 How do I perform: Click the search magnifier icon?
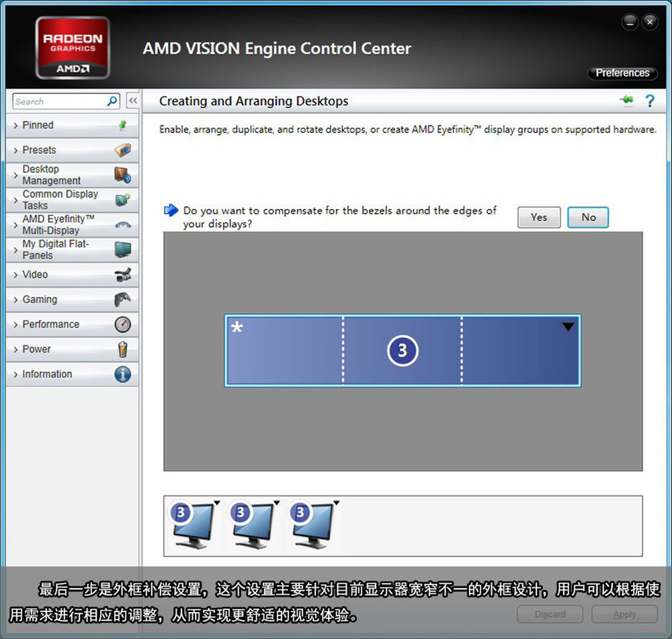112,101
